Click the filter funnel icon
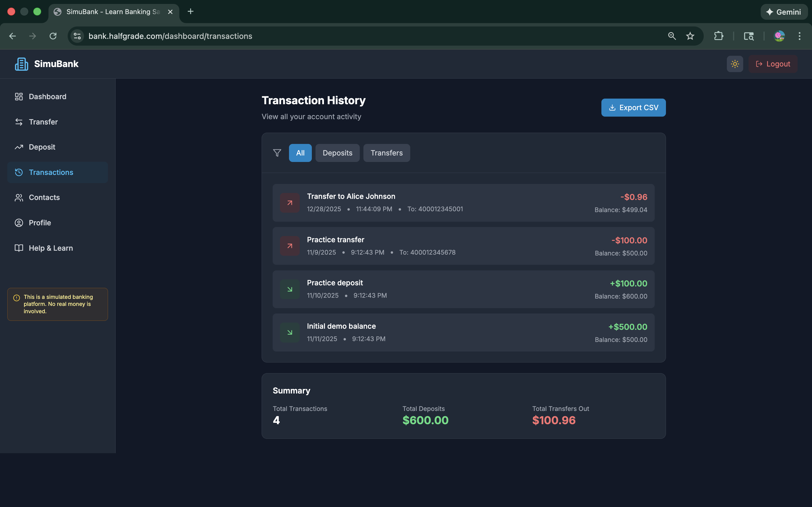812x507 pixels. pyautogui.click(x=277, y=153)
